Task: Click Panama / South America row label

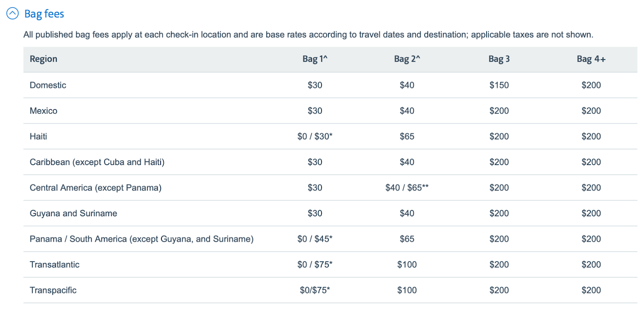Action: click(141, 239)
